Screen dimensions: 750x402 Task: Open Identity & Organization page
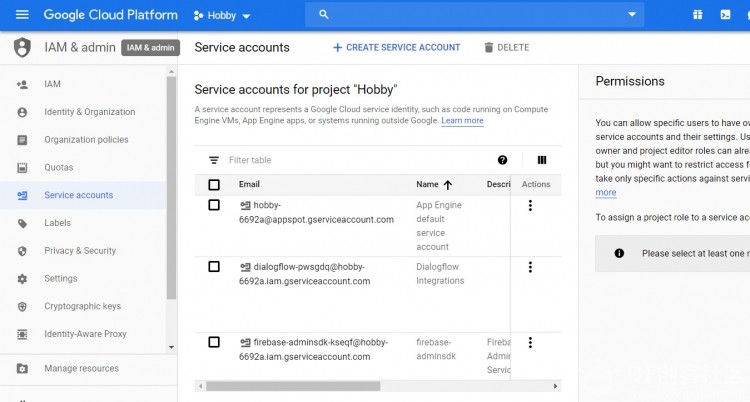pyautogui.click(x=90, y=112)
